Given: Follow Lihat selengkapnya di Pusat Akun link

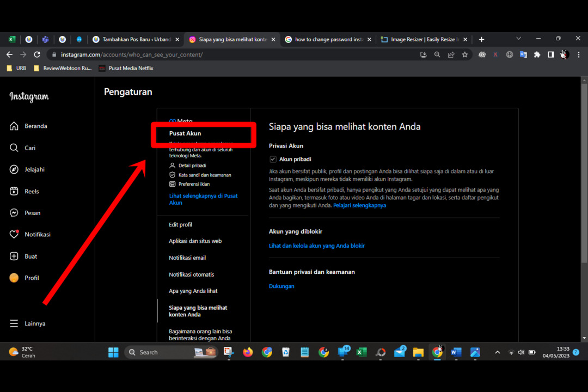Looking at the screenshot, I should click(x=203, y=199).
